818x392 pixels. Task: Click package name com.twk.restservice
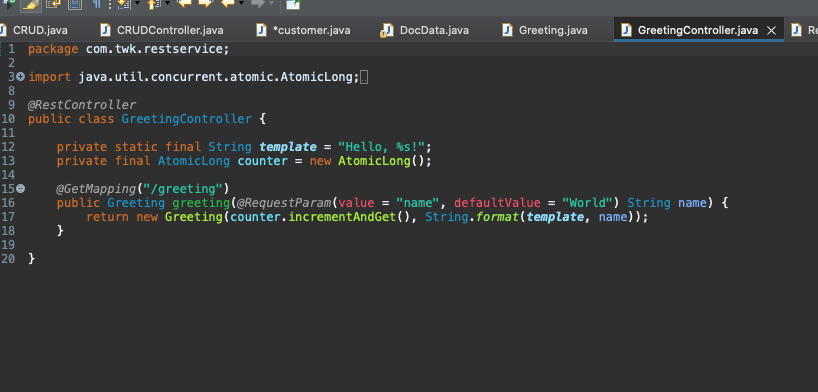[x=154, y=50]
